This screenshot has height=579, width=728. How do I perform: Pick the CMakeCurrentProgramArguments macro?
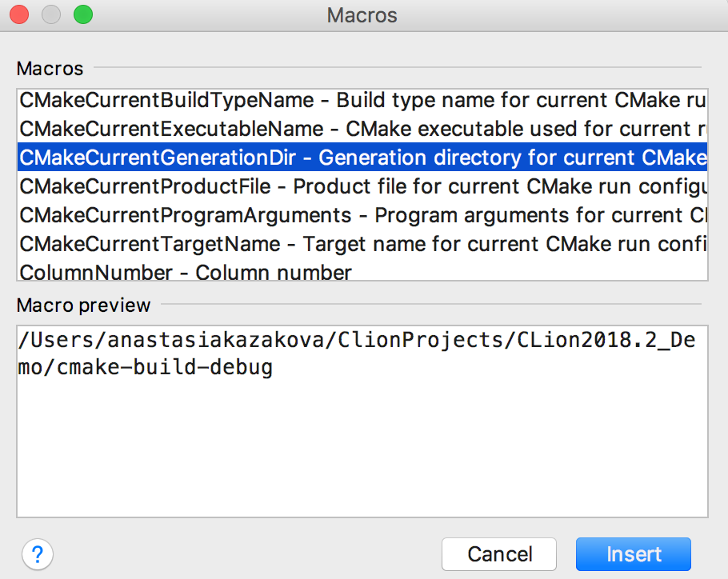coord(185,216)
